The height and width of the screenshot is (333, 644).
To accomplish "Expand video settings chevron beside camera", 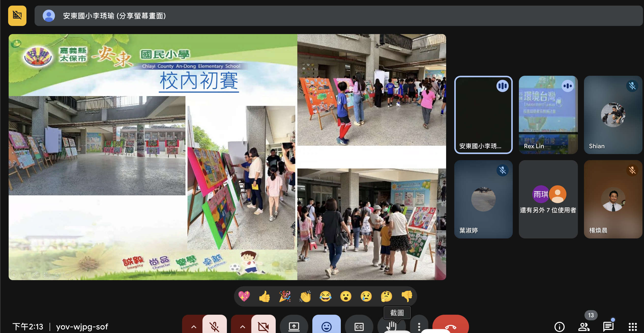I will coord(242,326).
